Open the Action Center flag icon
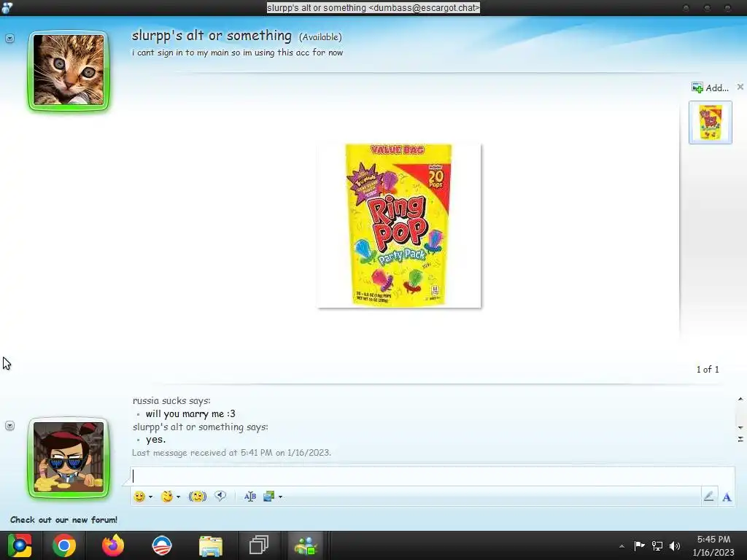Viewport: 747px width, 560px height. tap(639, 545)
